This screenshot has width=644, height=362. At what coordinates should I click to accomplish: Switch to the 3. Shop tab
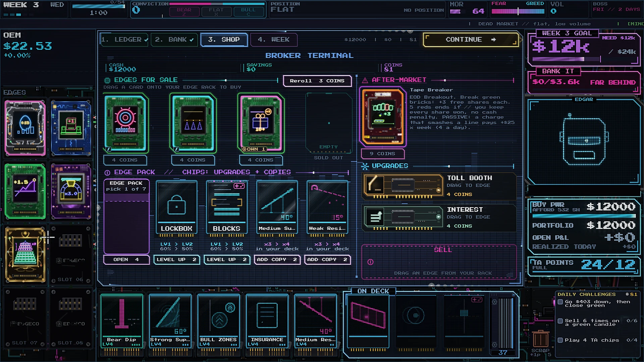click(x=224, y=40)
